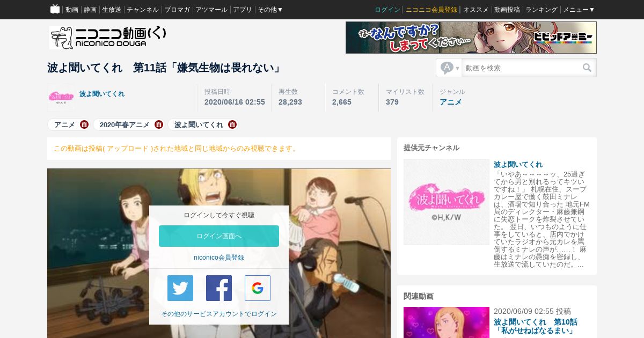Log in with Facebook icon
This screenshot has height=338, width=644.
click(219, 288)
